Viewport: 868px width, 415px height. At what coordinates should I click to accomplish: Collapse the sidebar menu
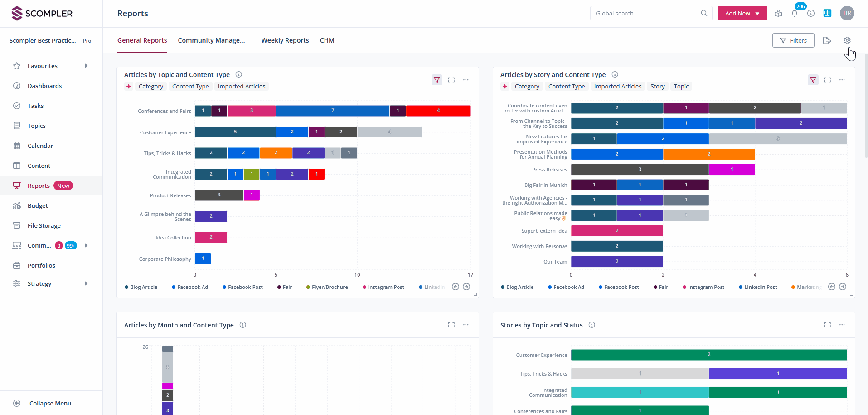coord(50,403)
